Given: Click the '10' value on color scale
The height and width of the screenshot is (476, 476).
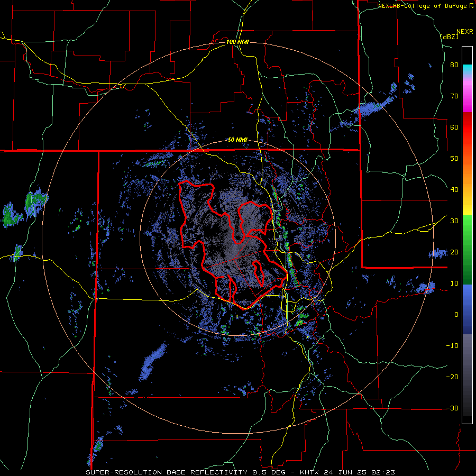Looking at the screenshot, I should pyautogui.click(x=454, y=283).
